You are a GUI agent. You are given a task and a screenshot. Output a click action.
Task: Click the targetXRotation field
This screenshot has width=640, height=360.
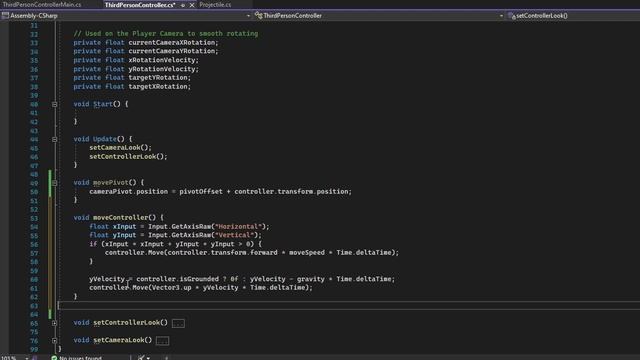tap(158, 87)
